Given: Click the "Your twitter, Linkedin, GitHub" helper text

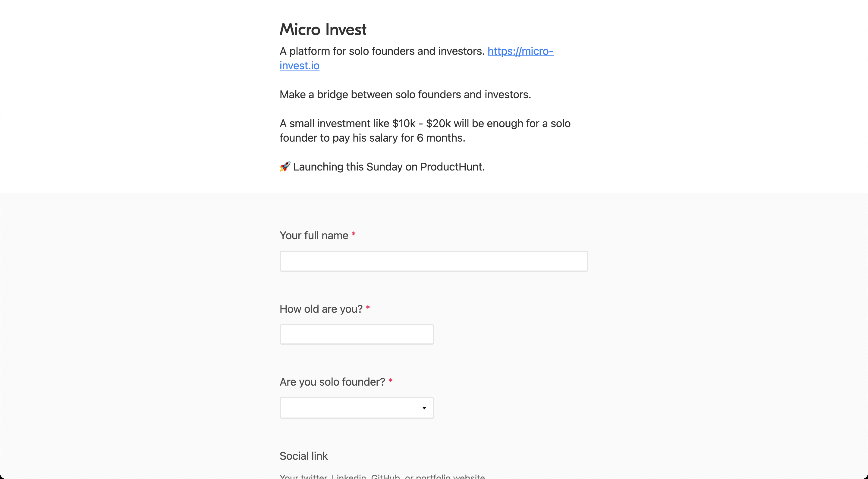Looking at the screenshot, I should 382,476.
